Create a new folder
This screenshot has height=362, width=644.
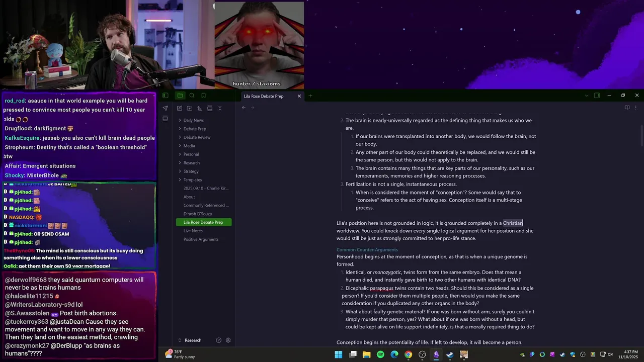[x=189, y=108]
